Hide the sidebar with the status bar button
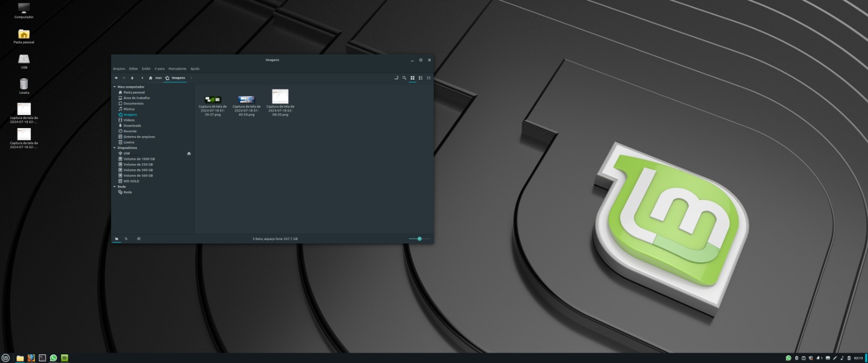868x363 pixels. [x=139, y=239]
